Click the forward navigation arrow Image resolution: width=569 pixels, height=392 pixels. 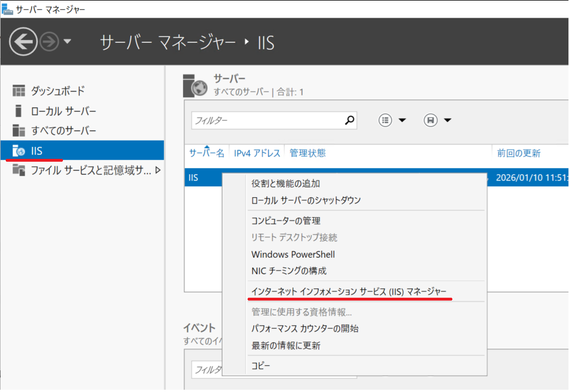click(x=49, y=42)
